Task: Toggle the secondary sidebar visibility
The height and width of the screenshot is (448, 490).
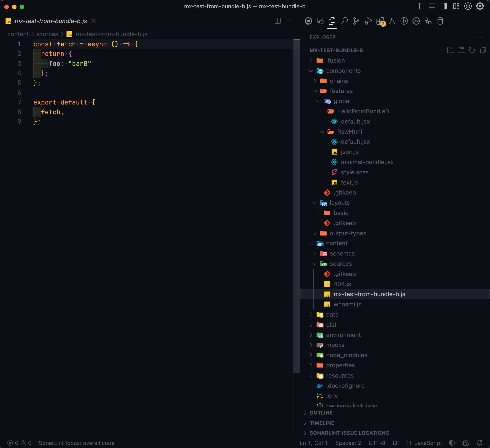Action: 444,6
